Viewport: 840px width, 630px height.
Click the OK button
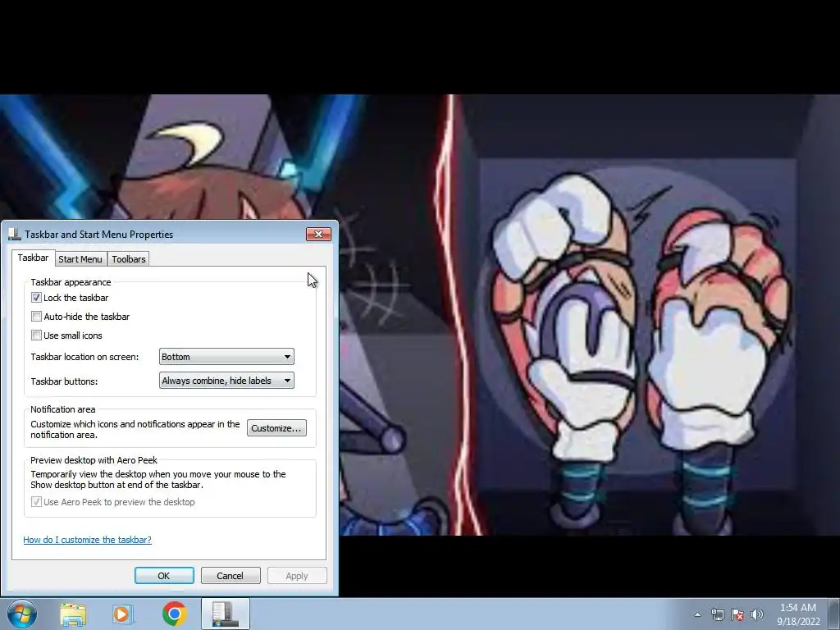click(x=164, y=576)
